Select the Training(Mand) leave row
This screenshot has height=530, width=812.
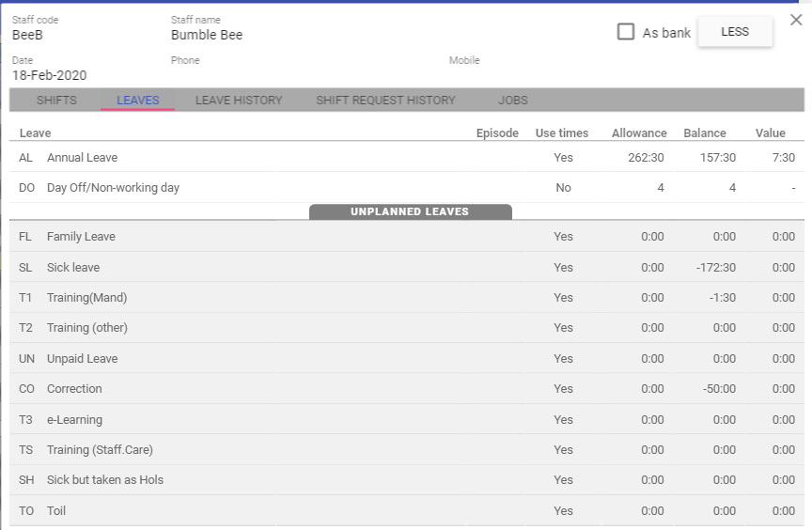[x=86, y=298]
